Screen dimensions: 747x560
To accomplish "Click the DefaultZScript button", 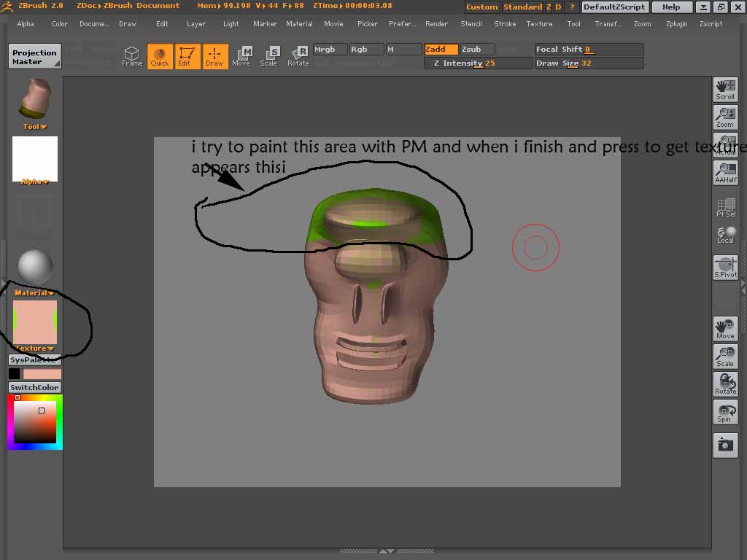I will pos(616,7).
